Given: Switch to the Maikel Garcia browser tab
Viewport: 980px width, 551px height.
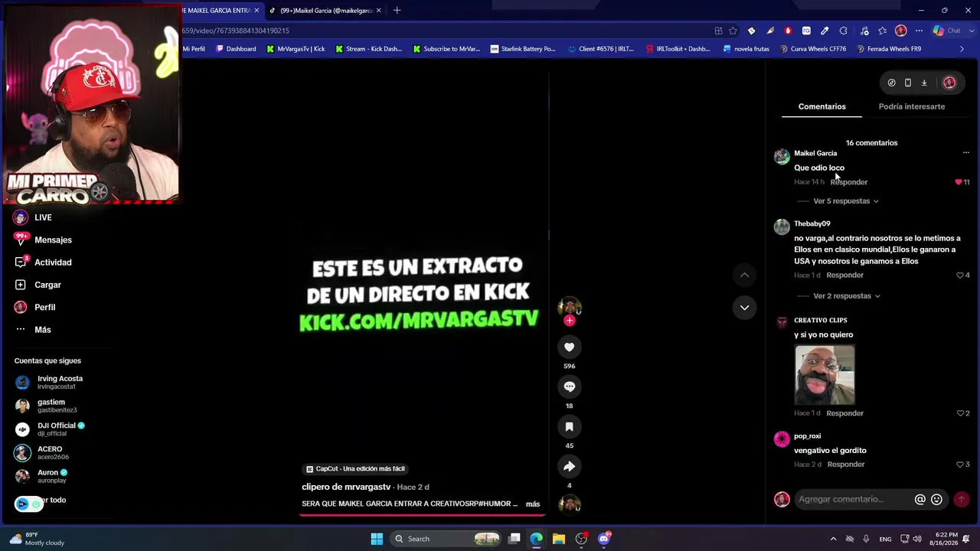Looking at the screenshot, I should 325,11.
